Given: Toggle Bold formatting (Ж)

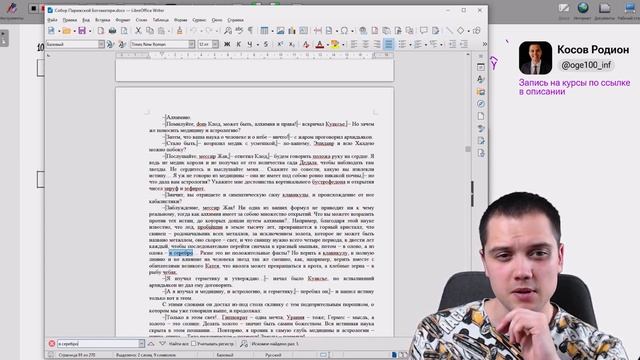Looking at the screenshot, I should (227, 44).
